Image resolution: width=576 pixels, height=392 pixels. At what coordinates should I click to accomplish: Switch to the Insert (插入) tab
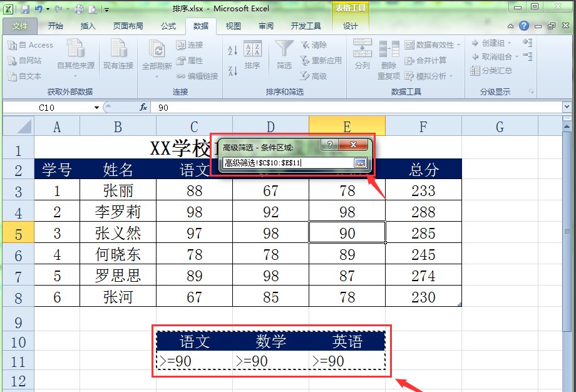[x=88, y=26]
